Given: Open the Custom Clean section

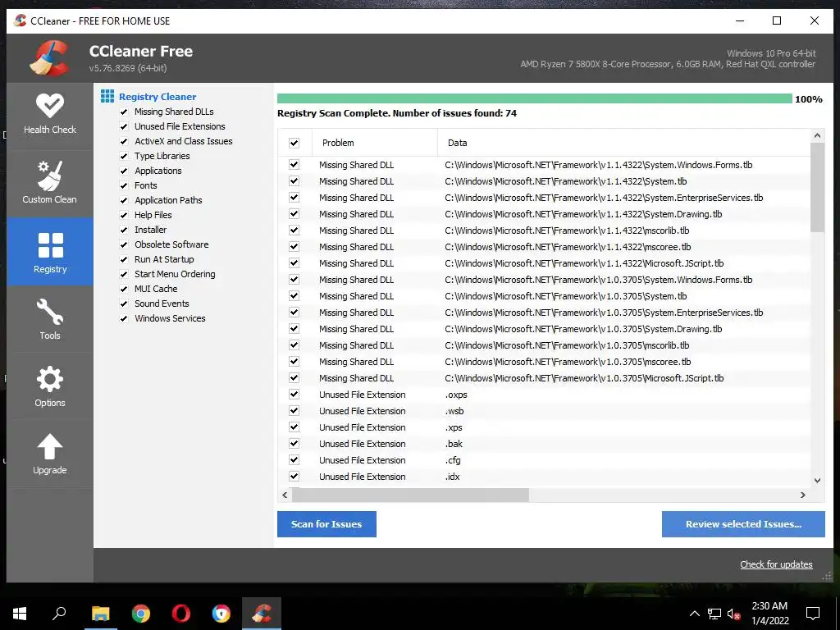Looking at the screenshot, I should (x=50, y=183).
